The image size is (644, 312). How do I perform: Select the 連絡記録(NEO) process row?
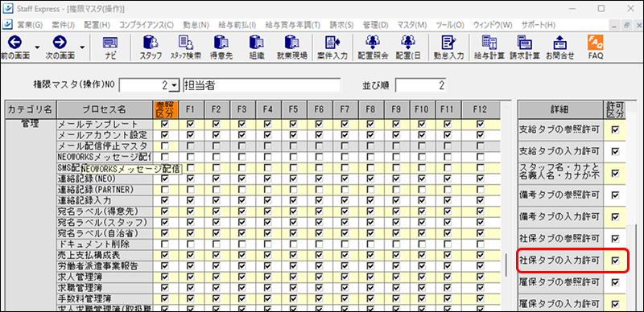104,179
